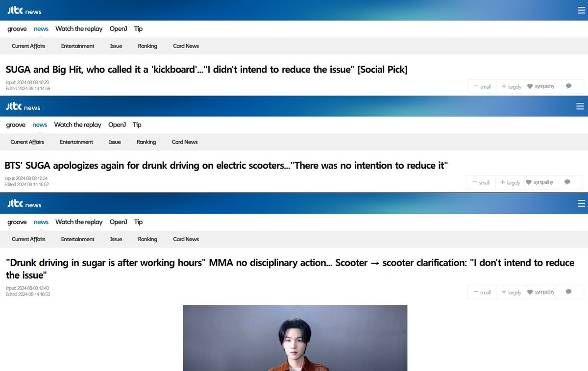Decrease text size with 'small' on 'kickboard' article
Viewport: 588px width, 371px height.
click(x=482, y=87)
